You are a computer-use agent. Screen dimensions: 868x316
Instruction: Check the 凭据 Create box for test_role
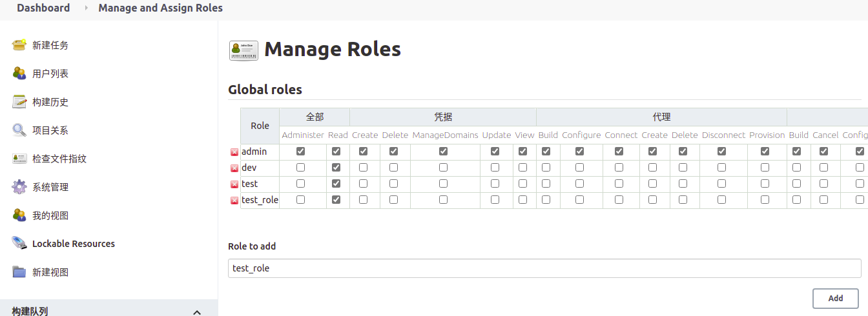point(363,200)
